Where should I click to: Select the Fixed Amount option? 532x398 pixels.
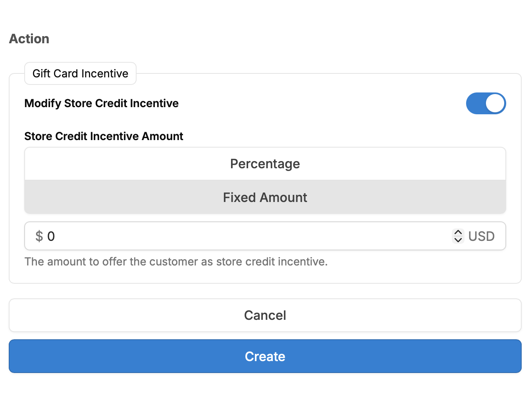pyautogui.click(x=265, y=197)
